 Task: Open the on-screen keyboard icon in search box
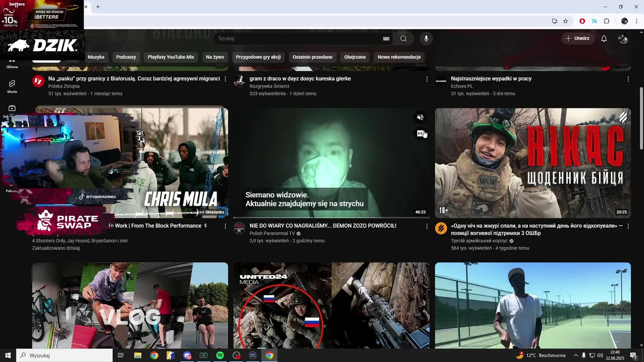[386, 38]
